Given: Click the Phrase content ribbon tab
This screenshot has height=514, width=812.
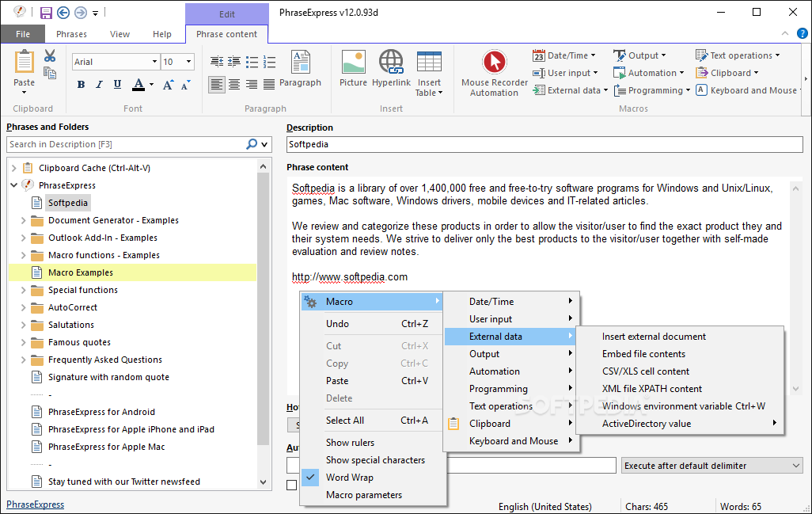Looking at the screenshot, I should (227, 34).
